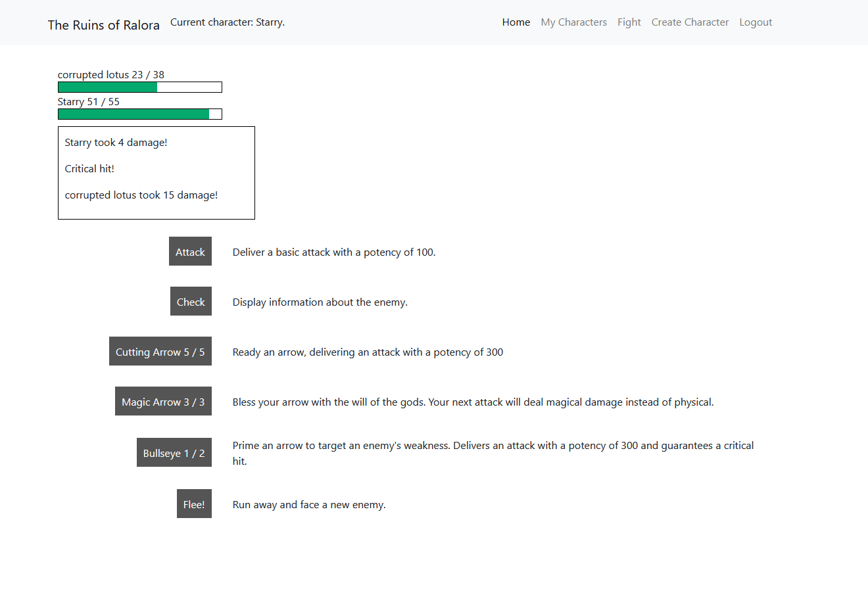
Task: Go to My Characters in the navbar
Action: point(573,22)
